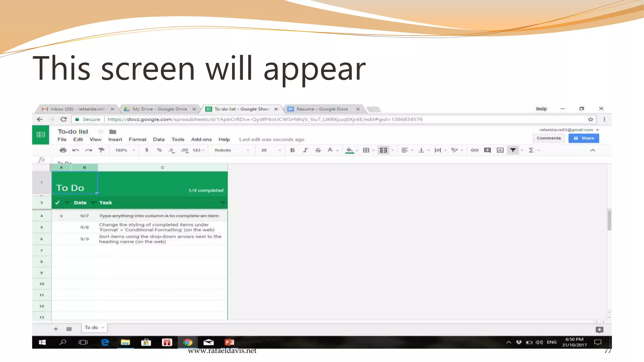Click the merge cells icon
This screenshot has width=644, height=362.
383,150
